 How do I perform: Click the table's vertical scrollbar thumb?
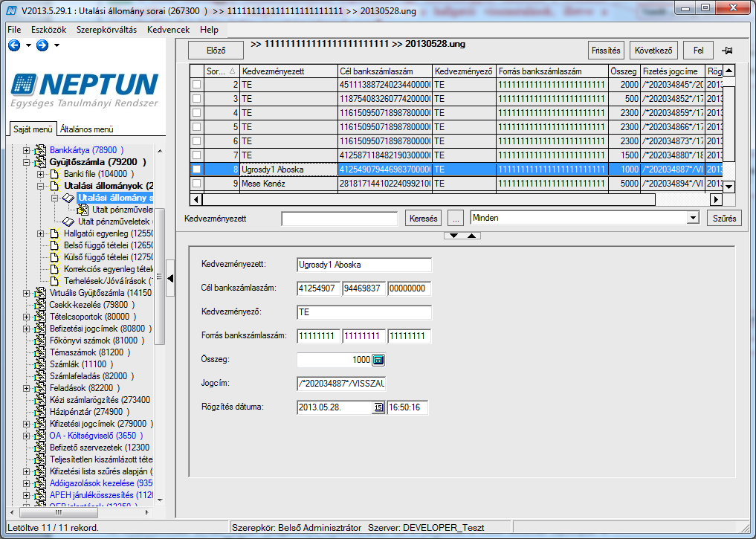coord(729,124)
